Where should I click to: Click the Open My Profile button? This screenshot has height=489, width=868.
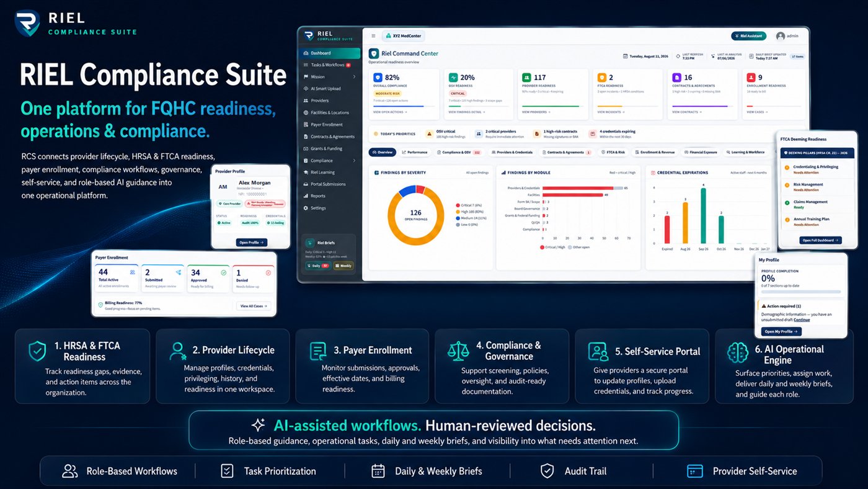tap(781, 331)
